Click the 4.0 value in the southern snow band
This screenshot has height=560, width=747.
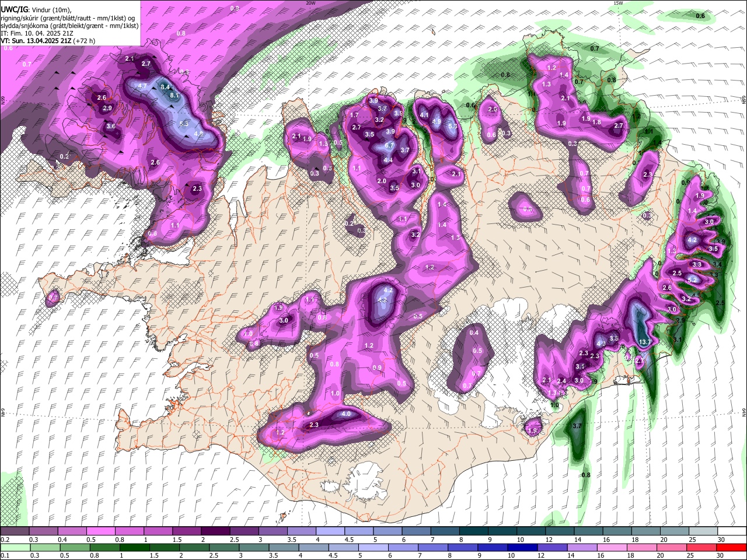[x=345, y=414]
